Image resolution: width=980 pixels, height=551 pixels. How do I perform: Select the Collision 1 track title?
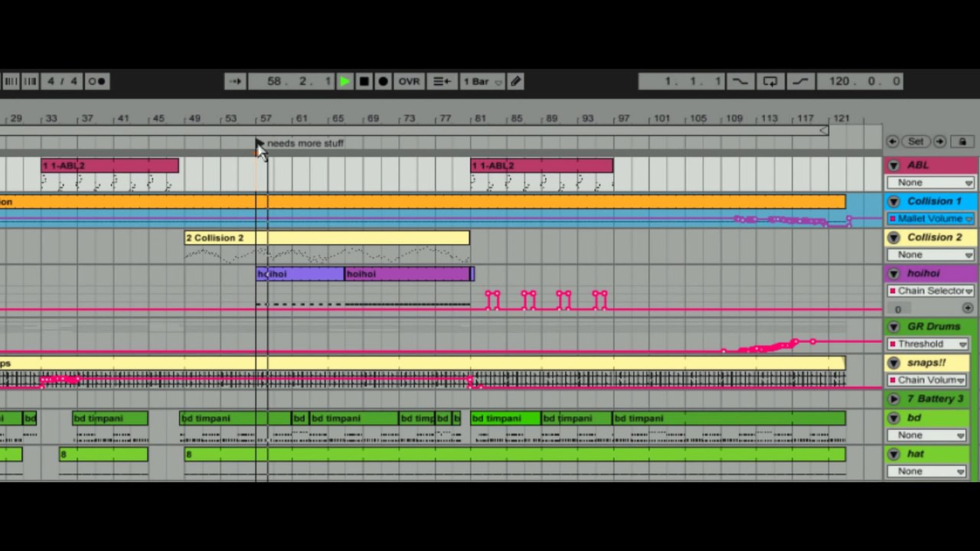934,201
